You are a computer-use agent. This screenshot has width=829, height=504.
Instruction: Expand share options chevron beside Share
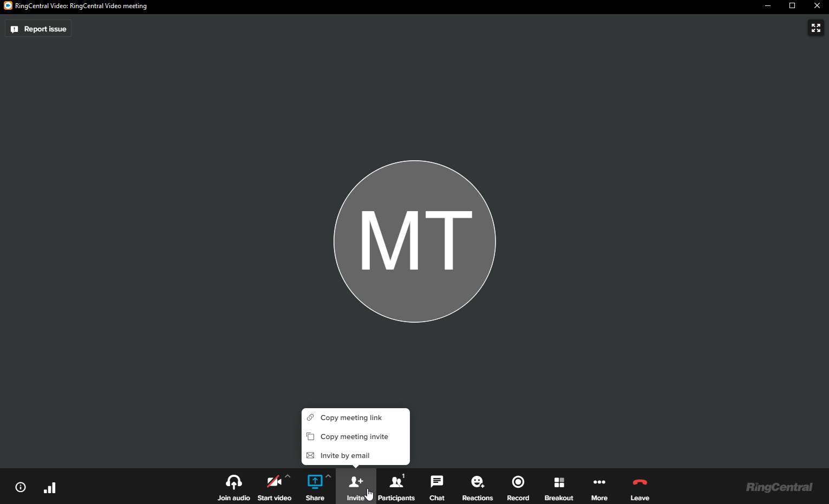pos(328,476)
